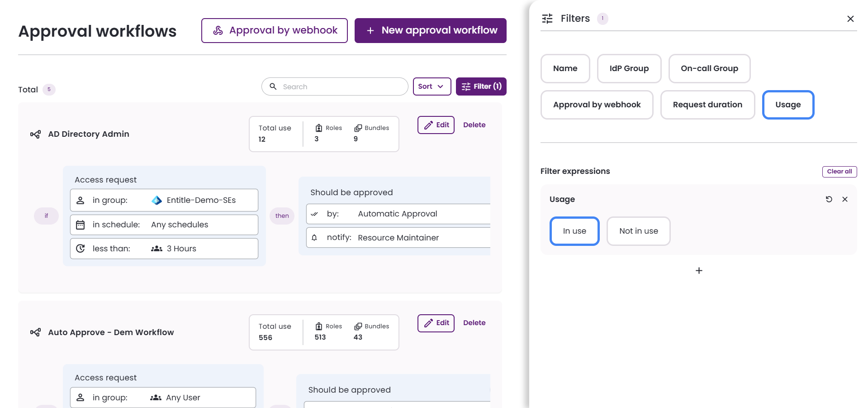
Task: Select the Not in use option
Action: point(638,231)
